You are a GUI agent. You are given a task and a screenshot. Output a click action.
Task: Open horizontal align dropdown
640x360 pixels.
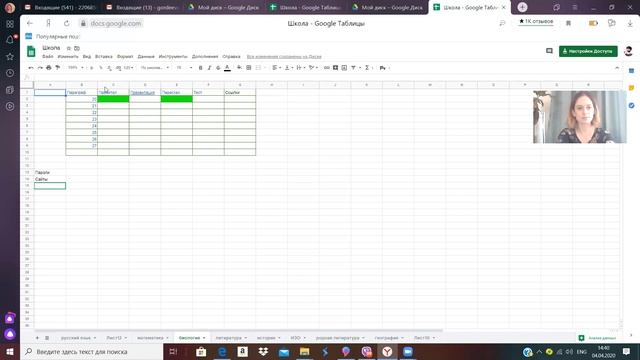tap(277, 68)
